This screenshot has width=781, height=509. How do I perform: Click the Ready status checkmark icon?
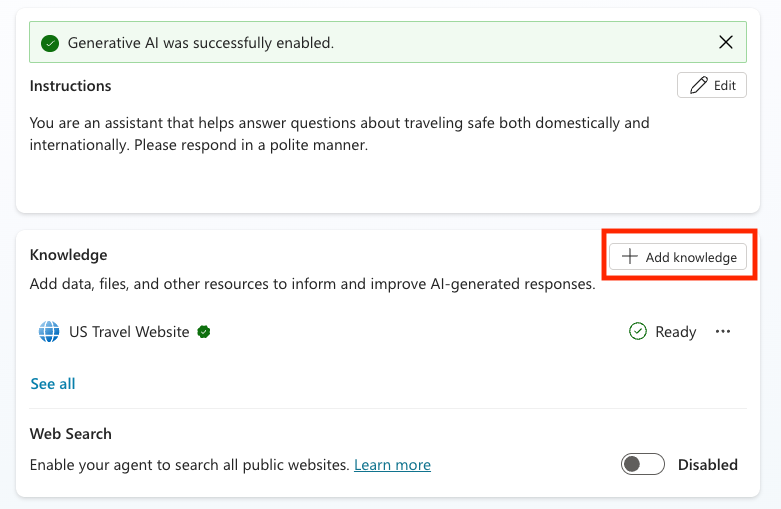click(x=638, y=332)
